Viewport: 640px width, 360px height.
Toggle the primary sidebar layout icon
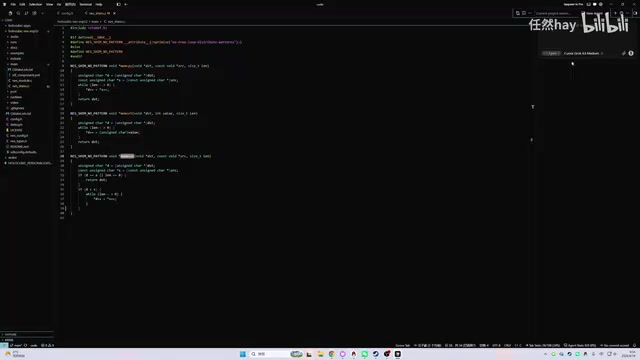(118, 4)
